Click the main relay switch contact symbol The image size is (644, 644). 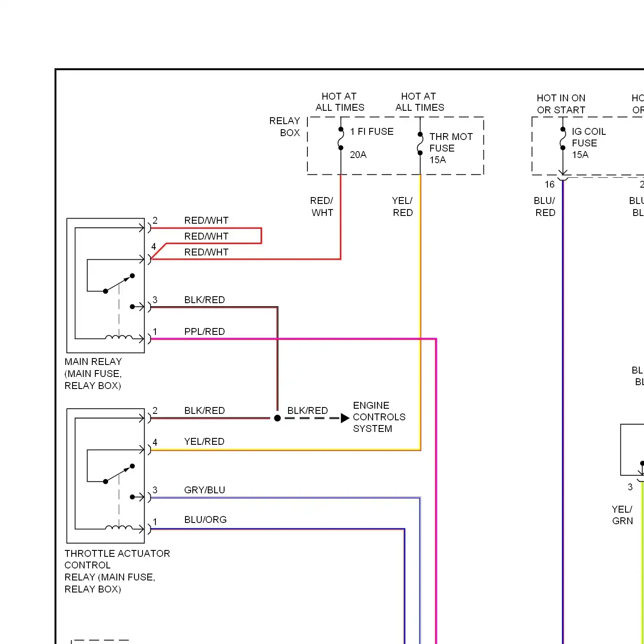click(119, 284)
